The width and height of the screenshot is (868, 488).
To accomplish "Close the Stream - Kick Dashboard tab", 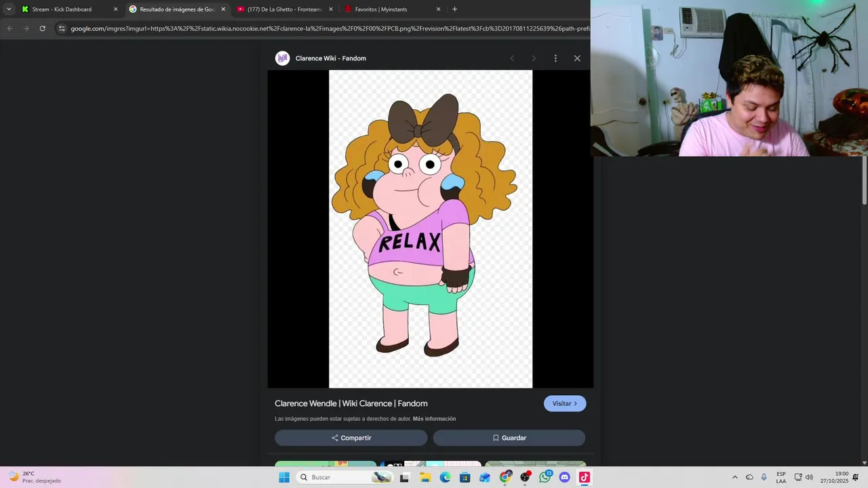I will (115, 9).
